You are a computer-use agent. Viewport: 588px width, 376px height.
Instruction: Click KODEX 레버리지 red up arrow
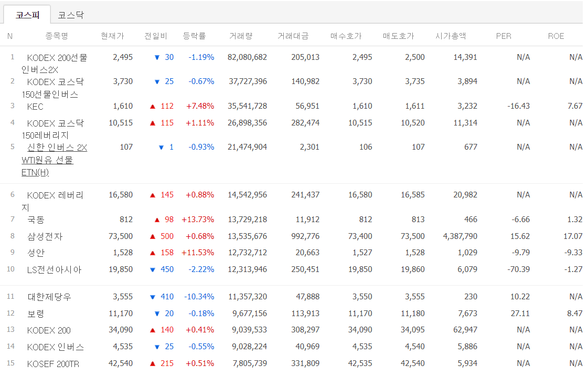pyautogui.click(x=153, y=195)
